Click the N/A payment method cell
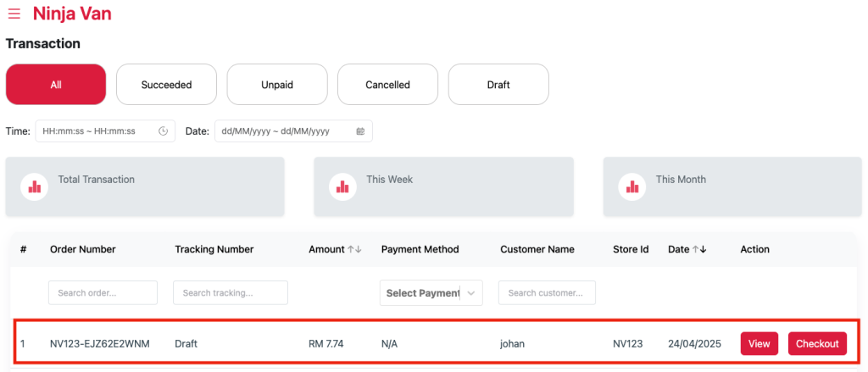This screenshot has height=372, width=868. [x=390, y=344]
